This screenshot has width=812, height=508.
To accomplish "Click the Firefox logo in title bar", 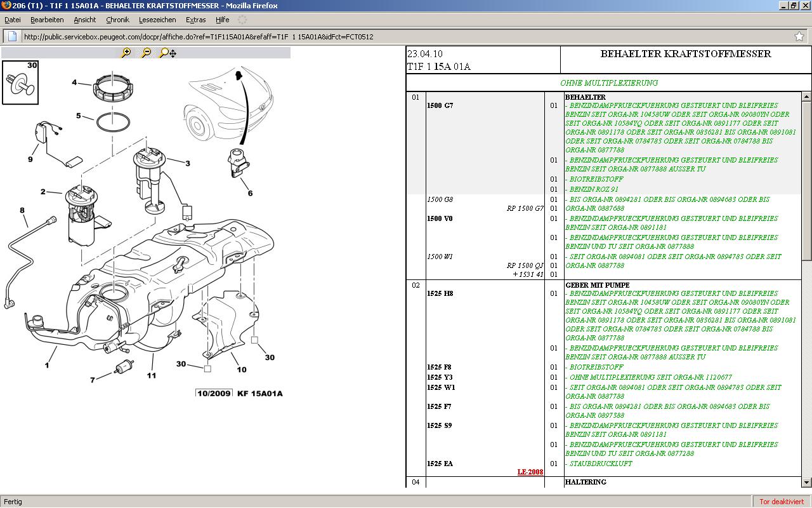I will [6, 5].
